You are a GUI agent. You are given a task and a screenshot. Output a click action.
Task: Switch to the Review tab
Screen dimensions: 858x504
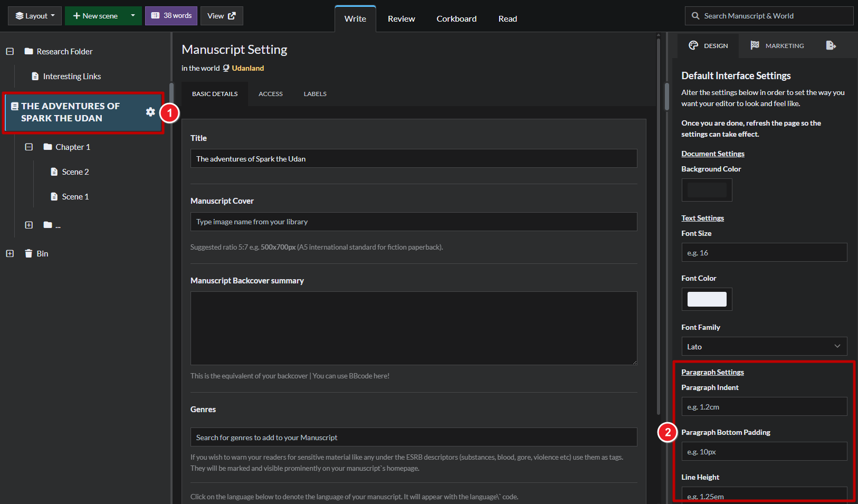401,18
